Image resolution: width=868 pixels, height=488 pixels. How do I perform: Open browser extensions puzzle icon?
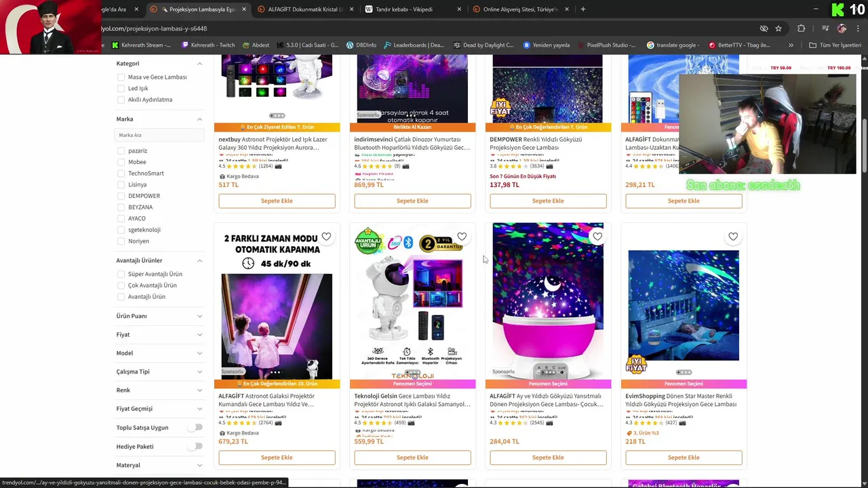tap(802, 28)
